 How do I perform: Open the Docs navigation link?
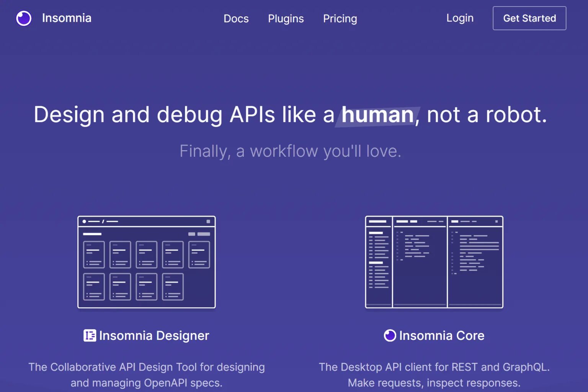(236, 18)
